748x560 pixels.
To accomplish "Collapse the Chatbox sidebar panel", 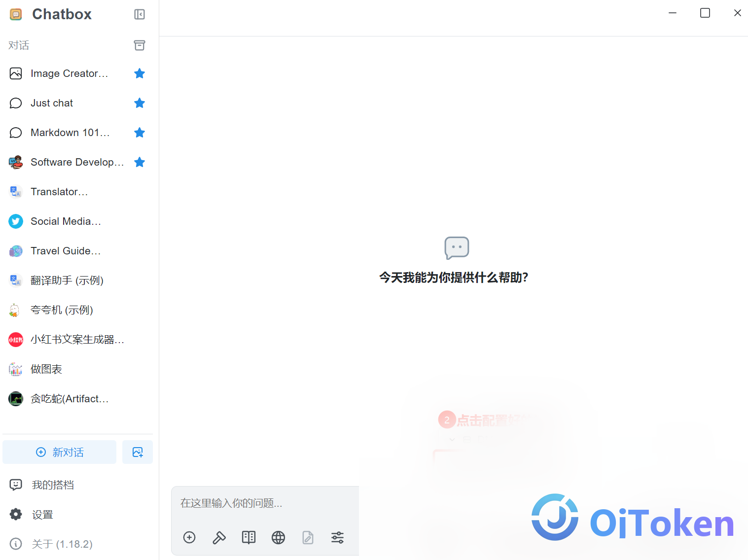I will 140,14.
